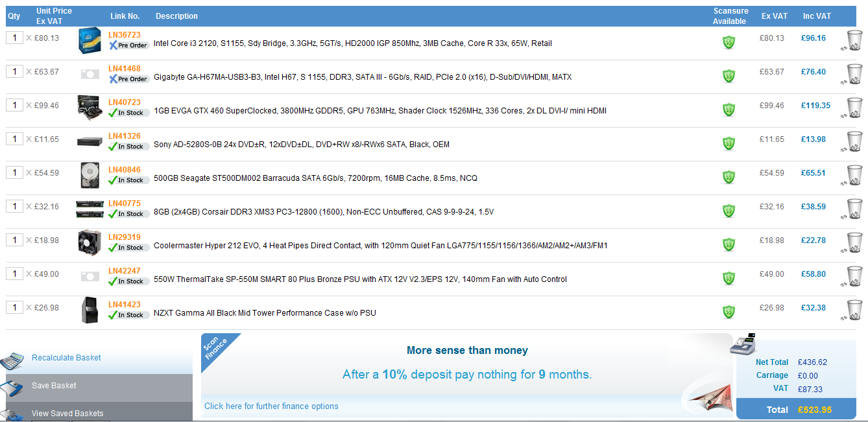Click Scansure shield for Corsair XMS3 row
868x422 pixels.
[x=729, y=211]
